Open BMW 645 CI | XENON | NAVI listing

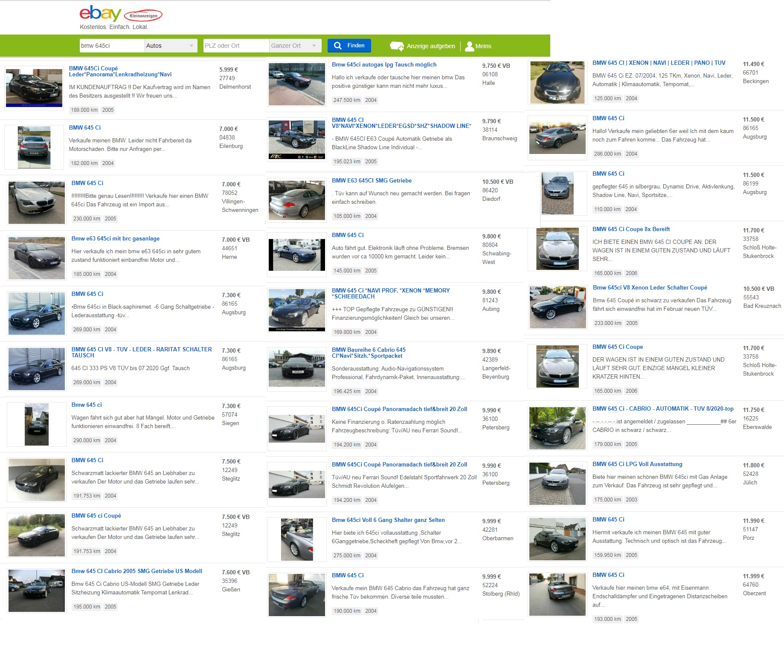pos(659,63)
